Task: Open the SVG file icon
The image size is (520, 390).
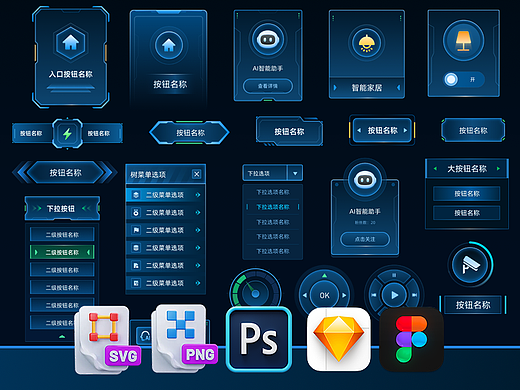Action: tap(107, 339)
